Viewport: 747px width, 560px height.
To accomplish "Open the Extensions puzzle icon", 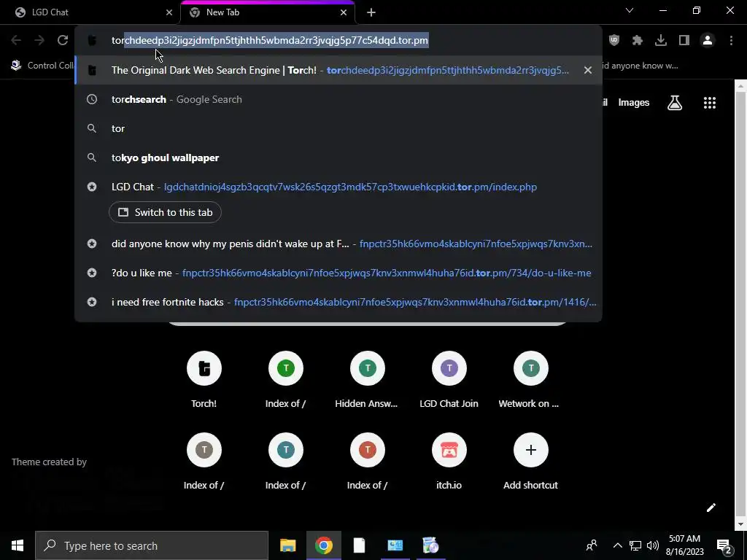I will coord(638,41).
